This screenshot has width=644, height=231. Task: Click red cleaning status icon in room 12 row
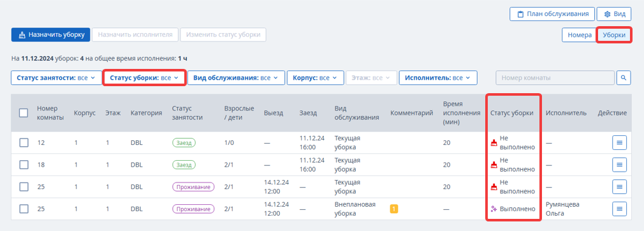tap(494, 143)
